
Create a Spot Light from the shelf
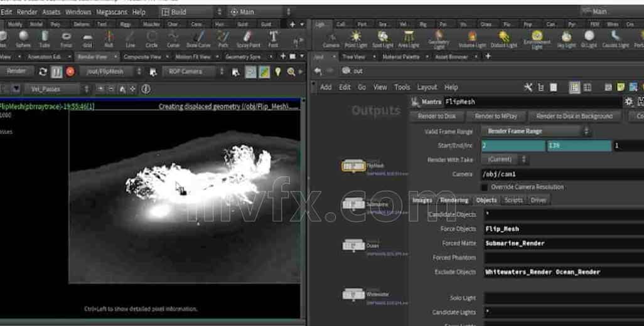coord(383,38)
